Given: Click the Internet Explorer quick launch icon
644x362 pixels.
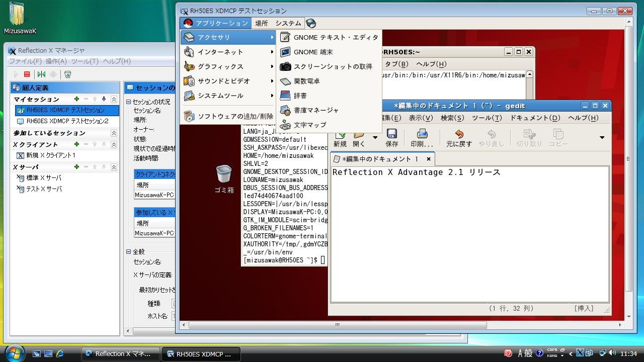Looking at the screenshot, I should pos(60,354).
